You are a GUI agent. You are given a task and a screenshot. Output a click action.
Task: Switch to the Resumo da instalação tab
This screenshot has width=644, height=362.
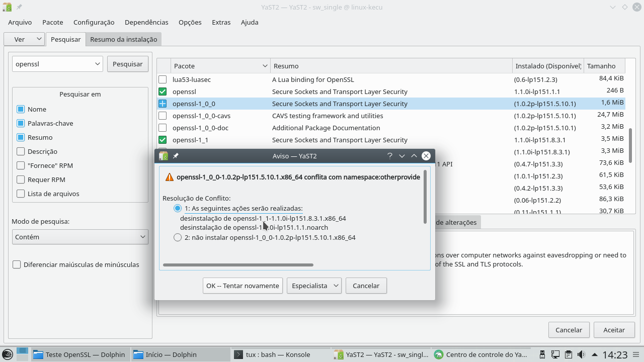124,39
